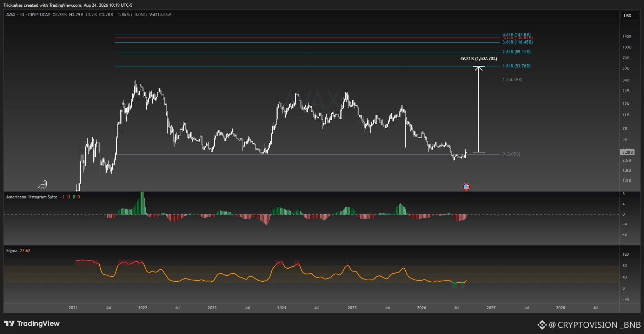Select the 3.618 (116.45B) Fibonacci label
The image size is (644, 334).
[x=517, y=42]
